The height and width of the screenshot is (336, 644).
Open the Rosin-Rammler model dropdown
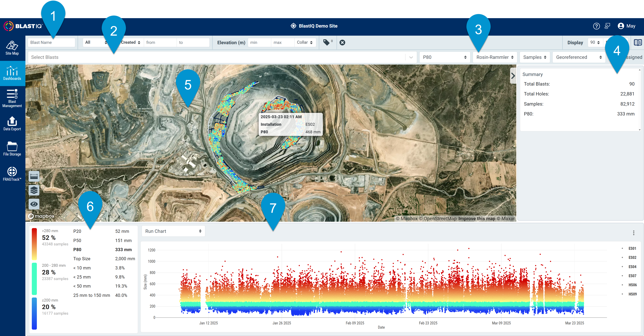point(495,57)
